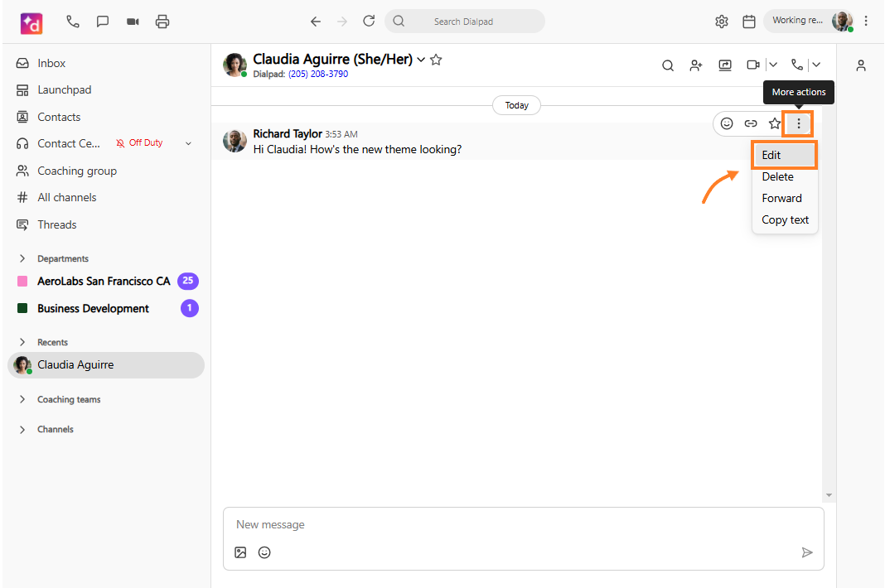Choose Forward from the message menu
Viewport: 885px width, 588px height.
pyautogui.click(x=785, y=198)
